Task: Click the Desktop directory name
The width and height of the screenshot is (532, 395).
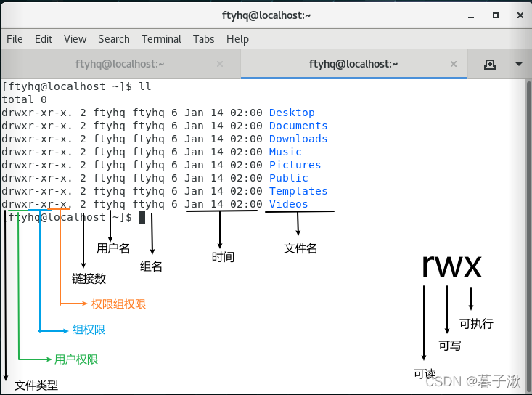Action: (x=292, y=113)
